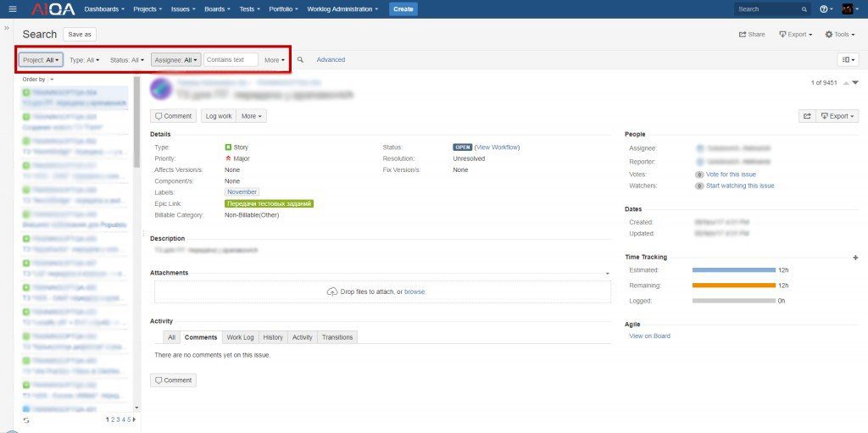Click the plus icon in Time Tracking
The image size is (868, 433).
pos(856,258)
